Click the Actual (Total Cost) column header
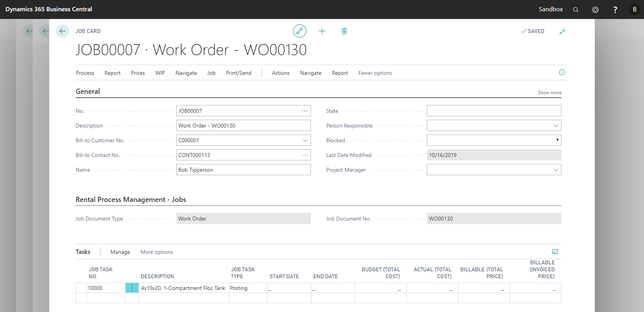Image resolution: width=644 pixels, height=312 pixels. coord(432,273)
